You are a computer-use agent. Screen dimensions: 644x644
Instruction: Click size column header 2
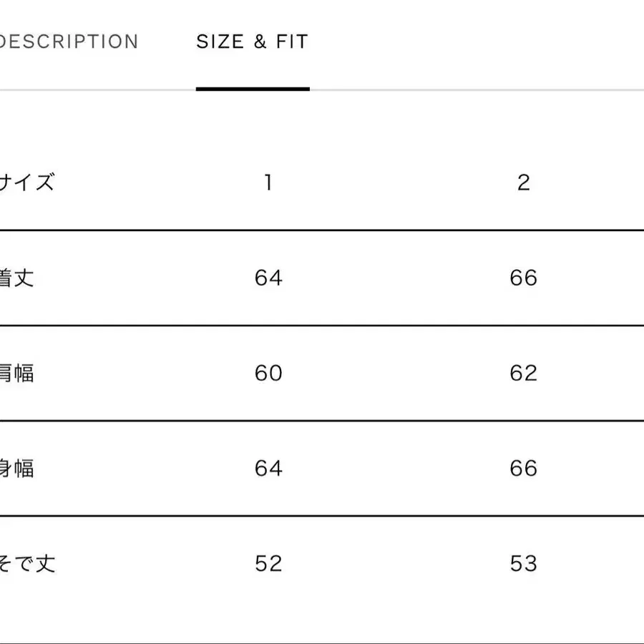[523, 182]
